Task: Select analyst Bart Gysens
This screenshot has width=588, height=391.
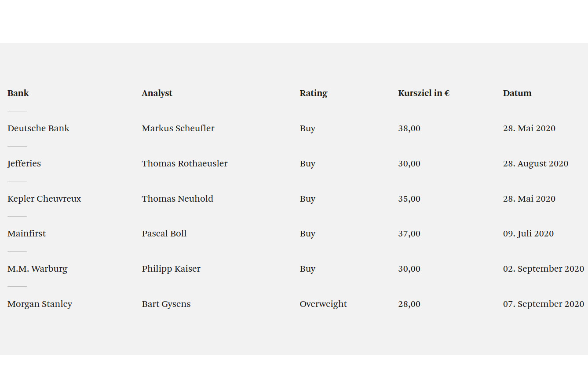Action: click(x=166, y=304)
